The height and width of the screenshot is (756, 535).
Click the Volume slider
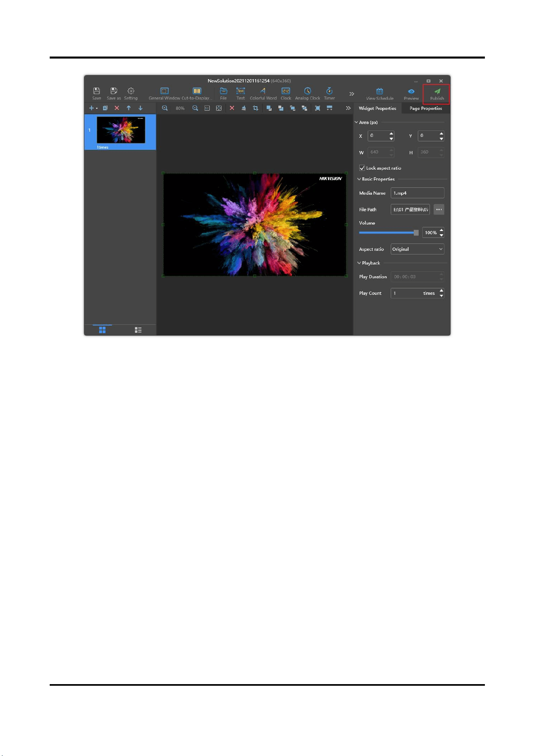click(389, 233)
